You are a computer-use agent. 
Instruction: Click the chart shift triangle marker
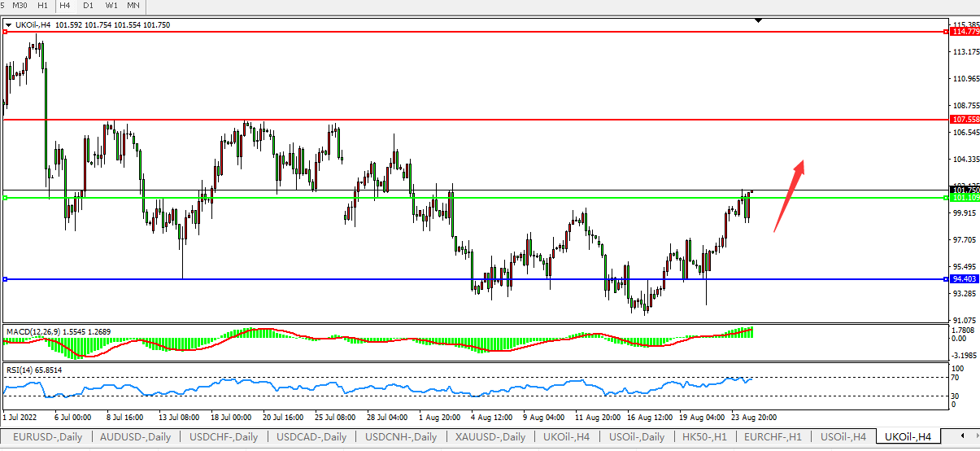[x=758, y=20]
